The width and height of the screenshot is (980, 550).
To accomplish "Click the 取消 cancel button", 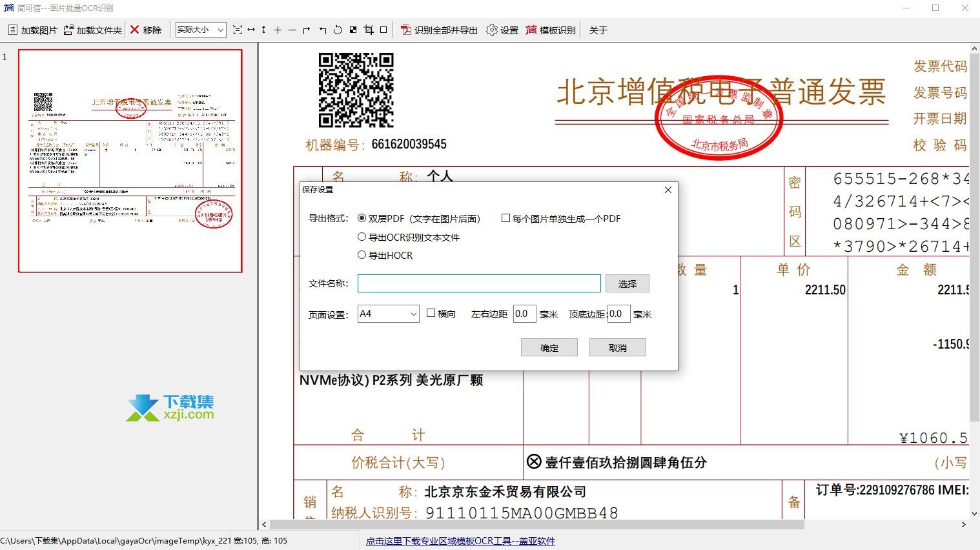I will pyautogui.click(x=617, y=347).
